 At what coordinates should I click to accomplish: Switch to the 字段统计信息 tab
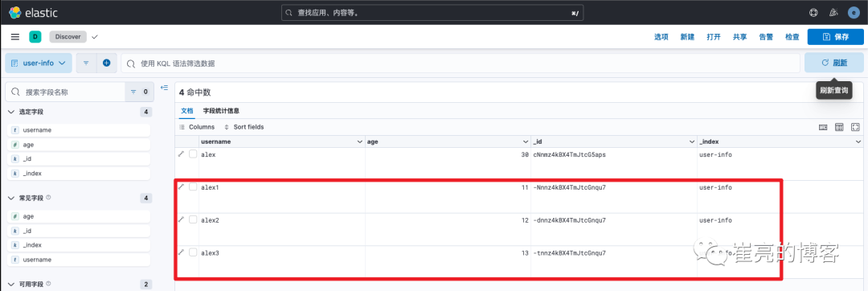(221, 111)
